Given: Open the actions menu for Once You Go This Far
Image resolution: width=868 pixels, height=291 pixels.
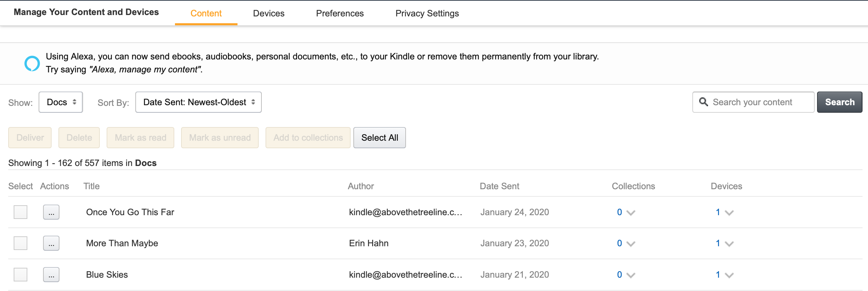Looking at the screenshot, I should click(x=51, y=212).
